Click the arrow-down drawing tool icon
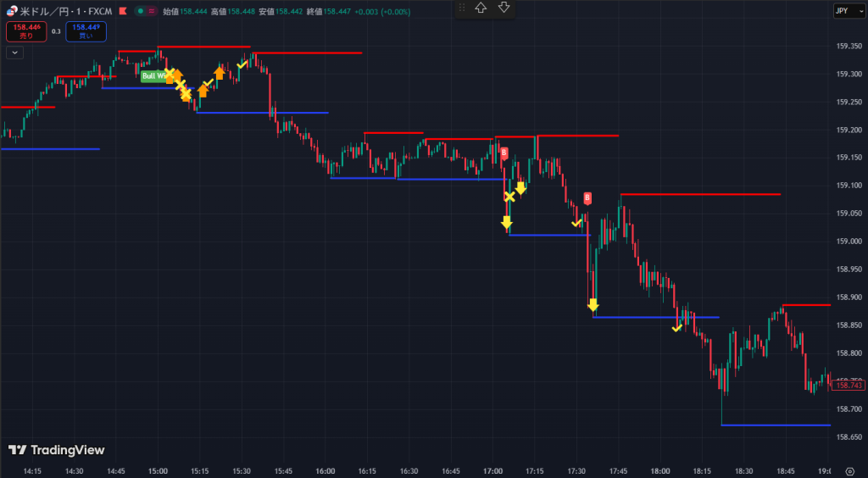Image resolution: width=868 pixels, height=478 pixels. [x=504, y=8]
